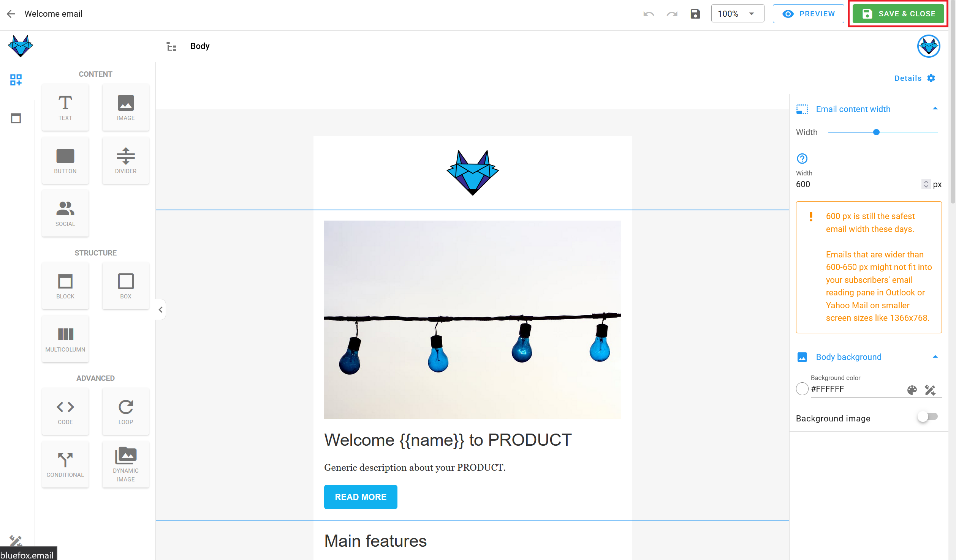Select the TEXT content block
Screen dimensions: 956x560
pyautogui.click(x=65, y=107)
